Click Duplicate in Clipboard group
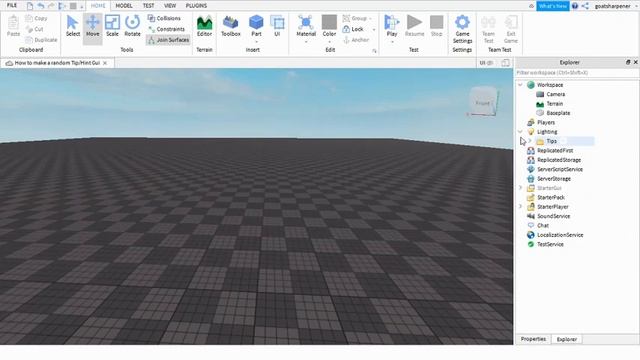The height and width of the screenshot is (360, 640). click(41, 40)
